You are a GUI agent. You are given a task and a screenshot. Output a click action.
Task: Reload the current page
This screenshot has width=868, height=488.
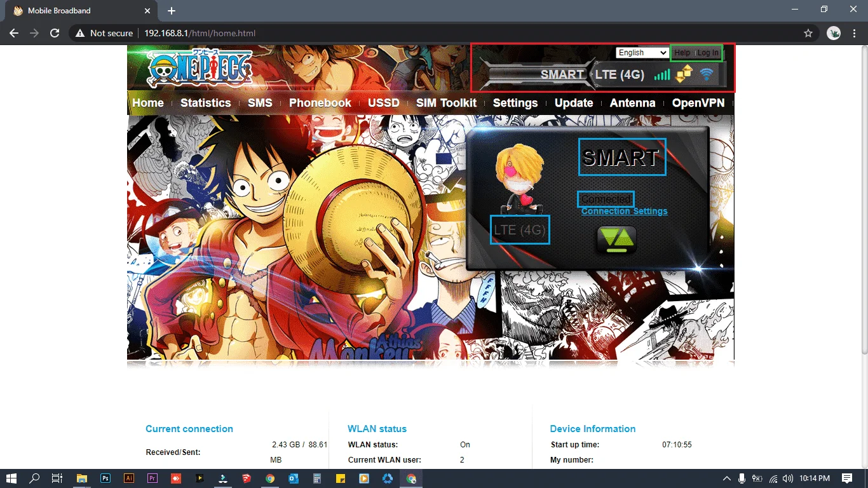[55, 33]
